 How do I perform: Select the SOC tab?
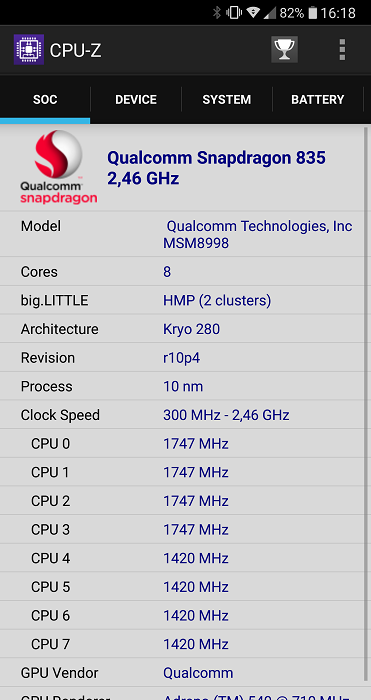tap(45, 99)
